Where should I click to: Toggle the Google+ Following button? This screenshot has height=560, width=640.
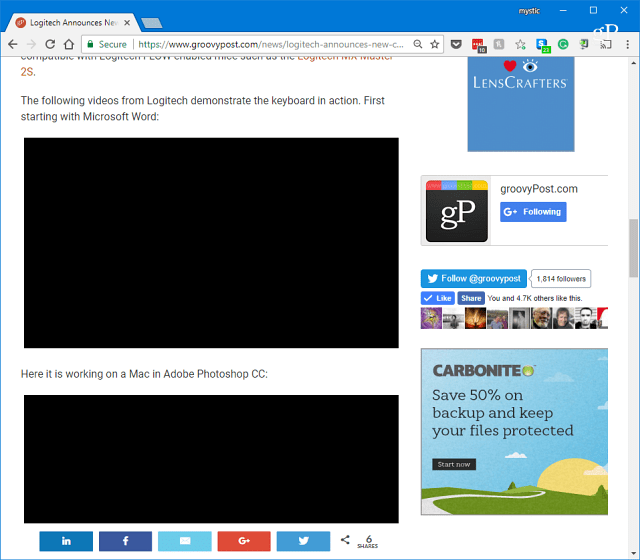point(533,212)
